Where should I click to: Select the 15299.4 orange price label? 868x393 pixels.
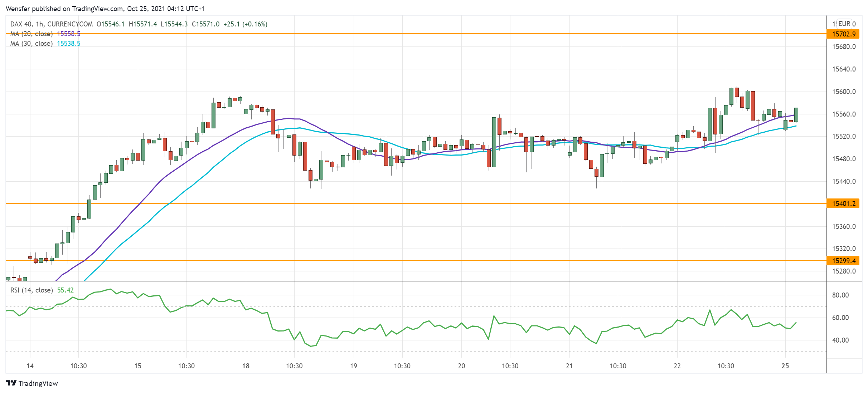click(843, 261)
